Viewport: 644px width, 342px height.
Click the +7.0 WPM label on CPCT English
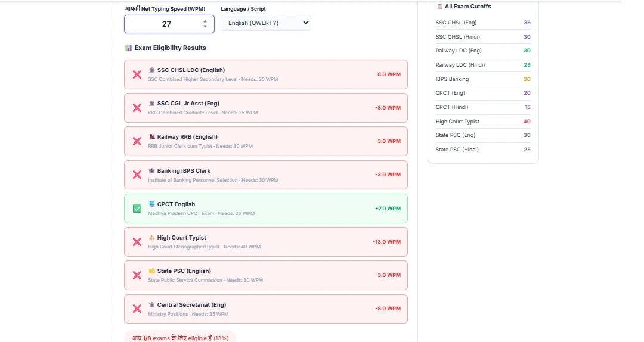point(388,209)
